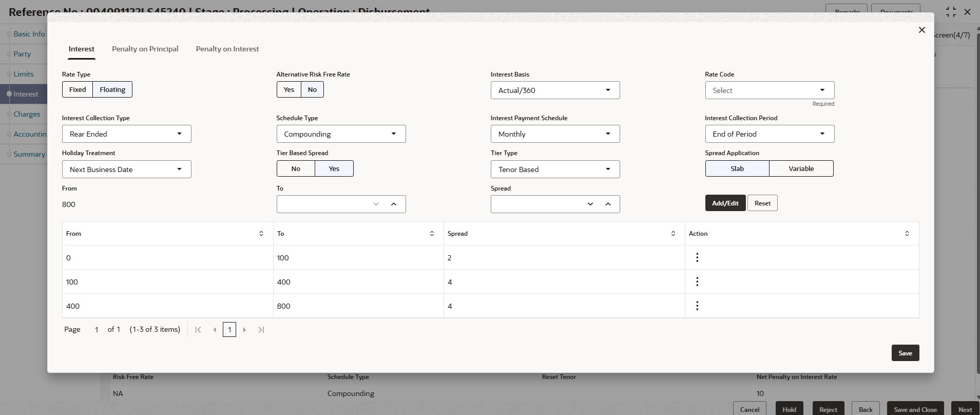Go to next page of table

pos(244,330)
